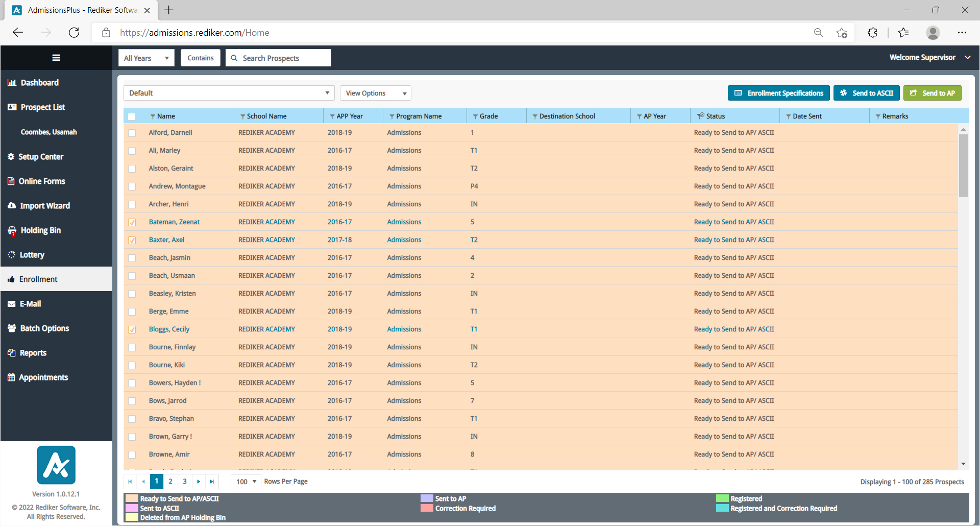The height and width of the screenshot is (526, 980).
Task: Click the Appointments calendar icon
Action: coord(11,377)
